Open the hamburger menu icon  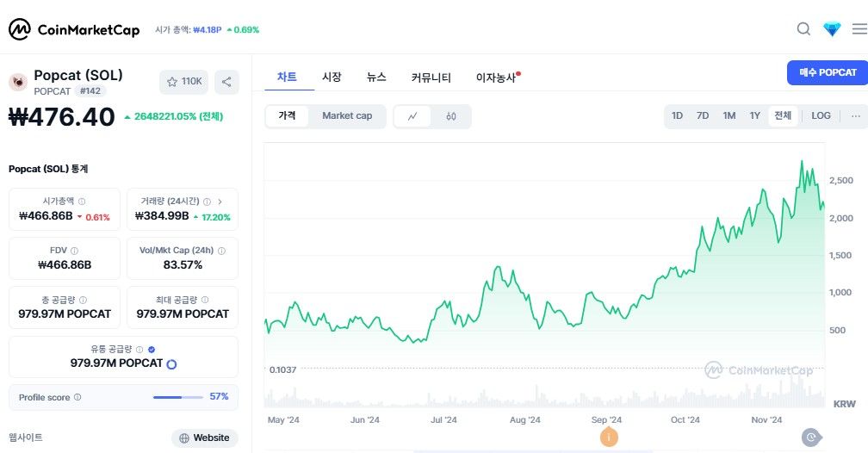click(x=859, y=28)
